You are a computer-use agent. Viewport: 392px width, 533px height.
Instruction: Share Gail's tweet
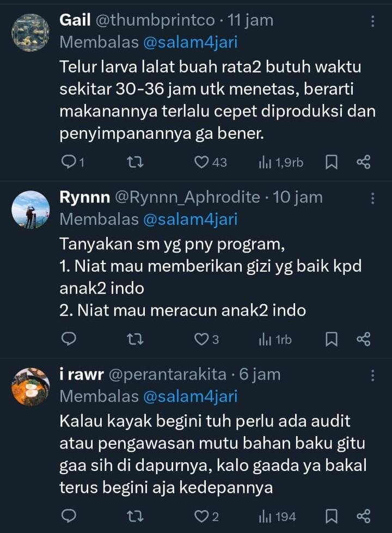click(x=363, y=162)
